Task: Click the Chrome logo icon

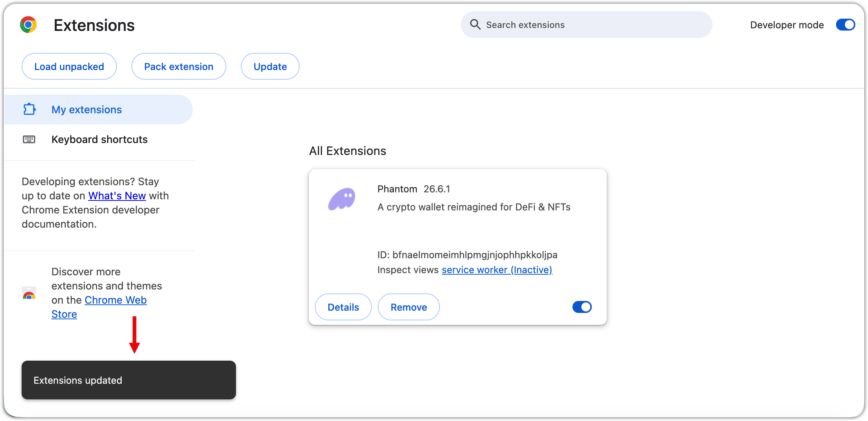Action: click(28, 25)
